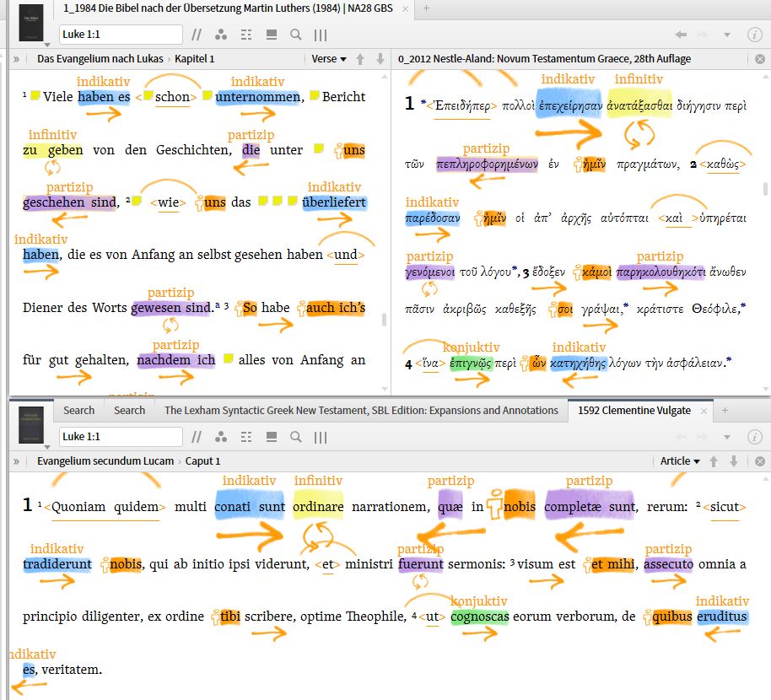The width and height of the screenshot is (771, 700).
Task: Click the highlighted Greek word 'κατηχήθης'
Action: click(578, 363)
